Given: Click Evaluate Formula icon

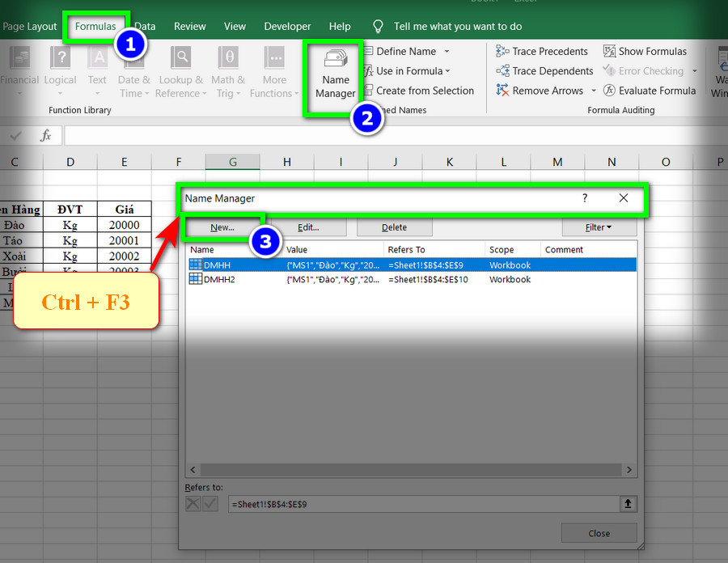Looking at the screenshot, I should tap(609, 91).
